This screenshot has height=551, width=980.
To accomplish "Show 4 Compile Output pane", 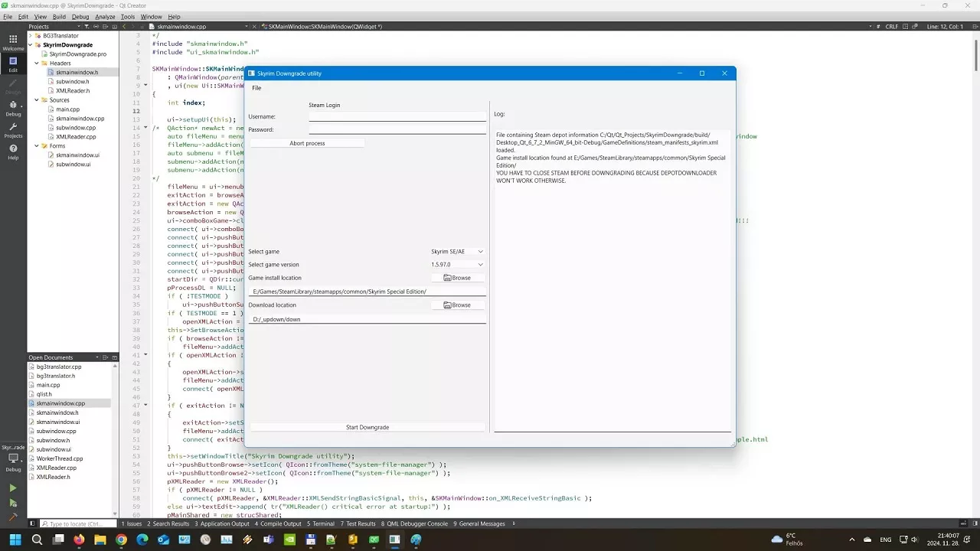I will [x=278, y=523].
